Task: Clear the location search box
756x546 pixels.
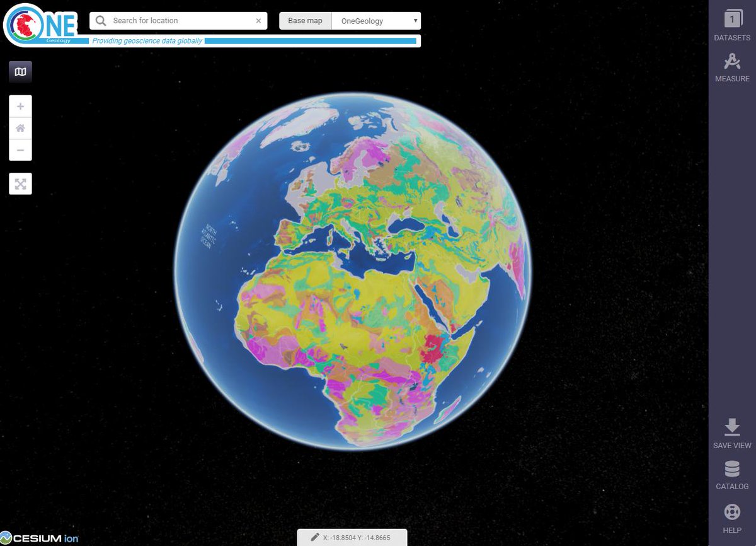Action: click(x=258, y=20)
